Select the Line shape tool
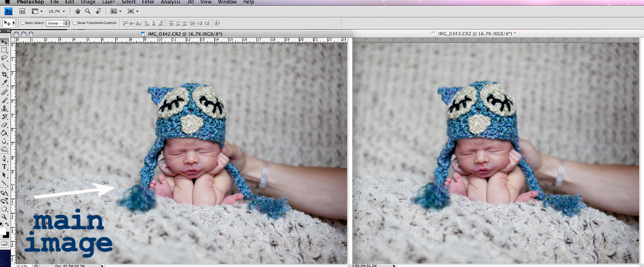Viewport: 644px width, 267px height. point(5,183)
